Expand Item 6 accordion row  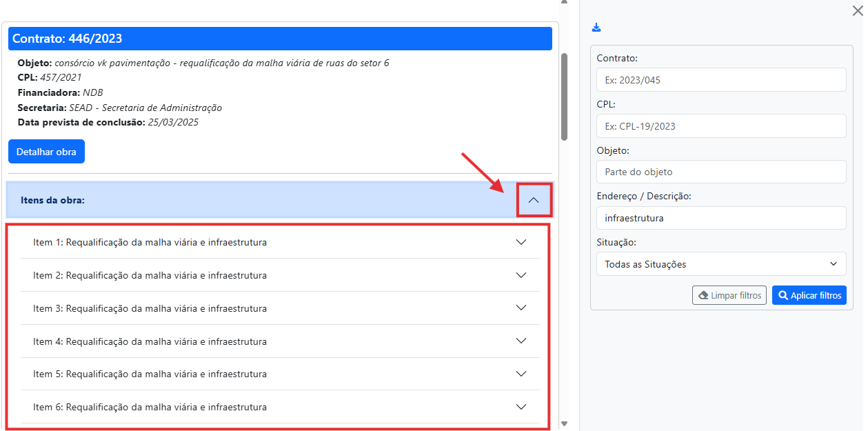tap(280, 407)
